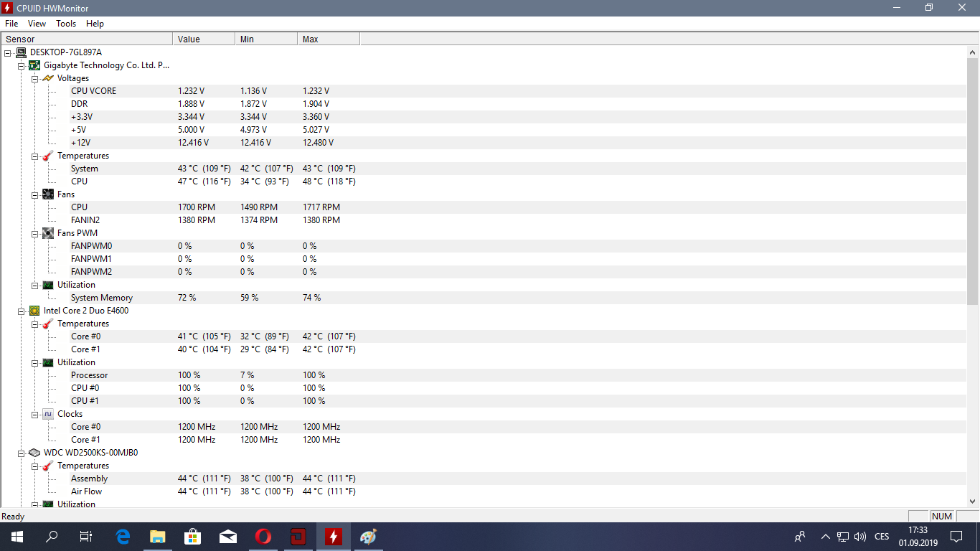Click the Clocks waveform icon
980x551 pixels.
coord(48,414)
